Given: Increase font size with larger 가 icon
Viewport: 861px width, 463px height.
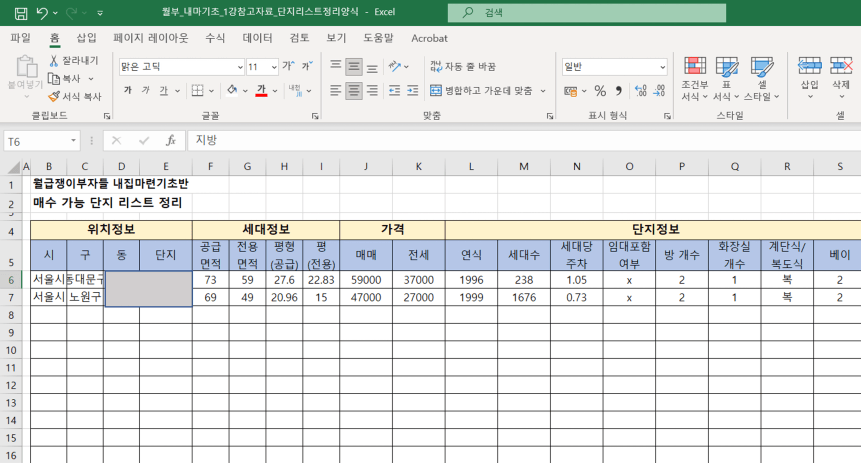Looking at the screenshot, I should (288, 66).
